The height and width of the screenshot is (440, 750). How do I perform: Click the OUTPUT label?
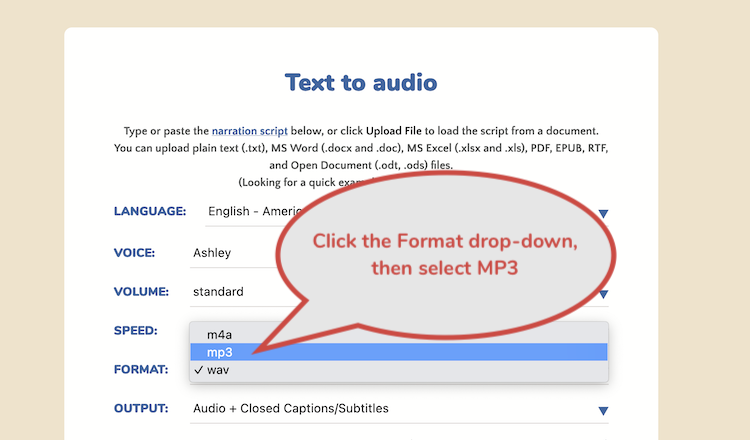pyautogui.click(x=141, y=408)
